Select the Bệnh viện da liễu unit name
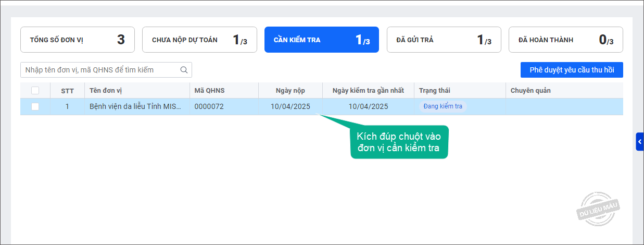Screen dimensions: 644x245 click(135, 107)
